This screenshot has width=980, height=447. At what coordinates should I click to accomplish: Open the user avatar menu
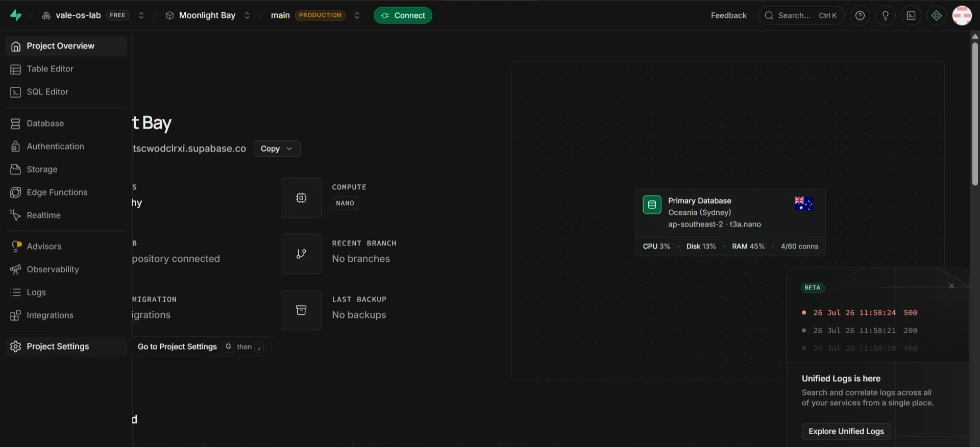(962, 15)
